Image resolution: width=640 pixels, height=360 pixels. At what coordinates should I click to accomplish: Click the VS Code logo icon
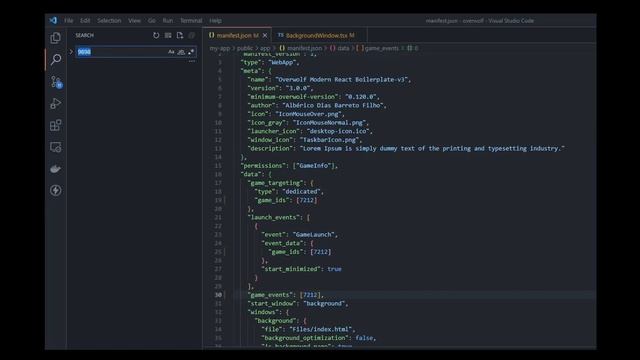[53, 20]
